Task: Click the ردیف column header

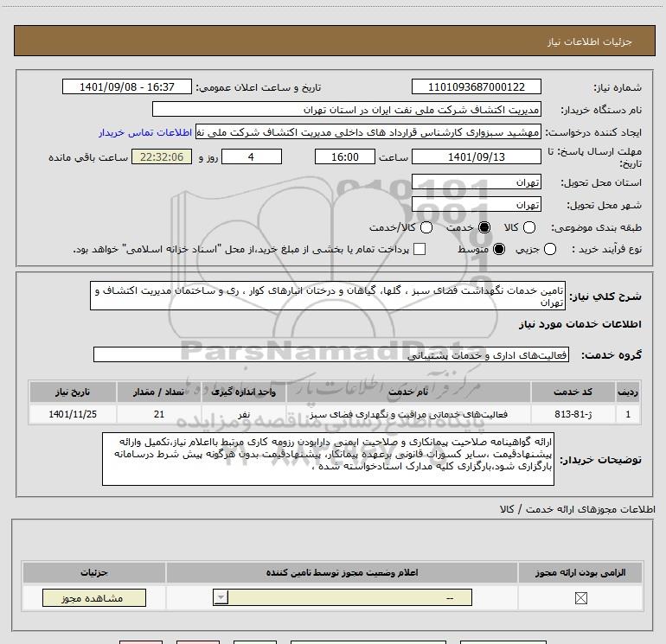Action: 628,392
